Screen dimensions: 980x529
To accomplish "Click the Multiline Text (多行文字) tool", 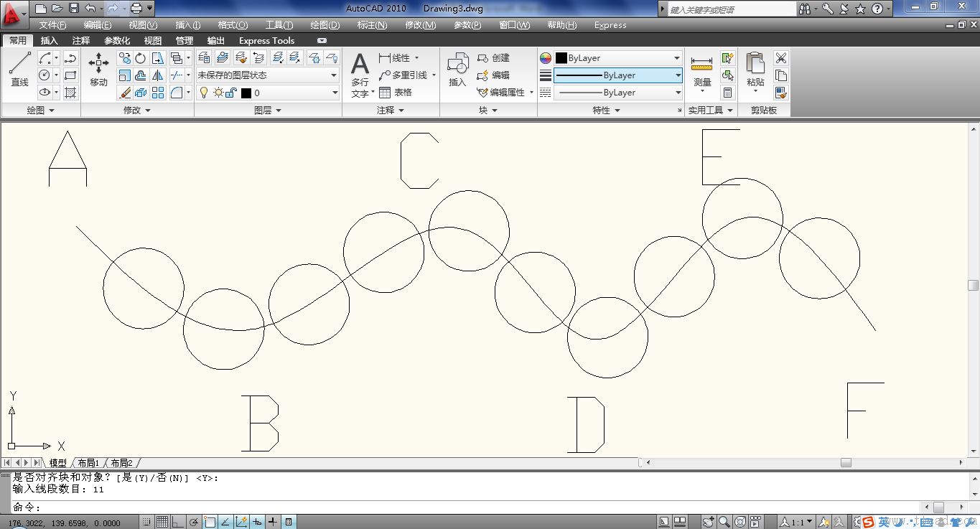I will pos(360,75).
